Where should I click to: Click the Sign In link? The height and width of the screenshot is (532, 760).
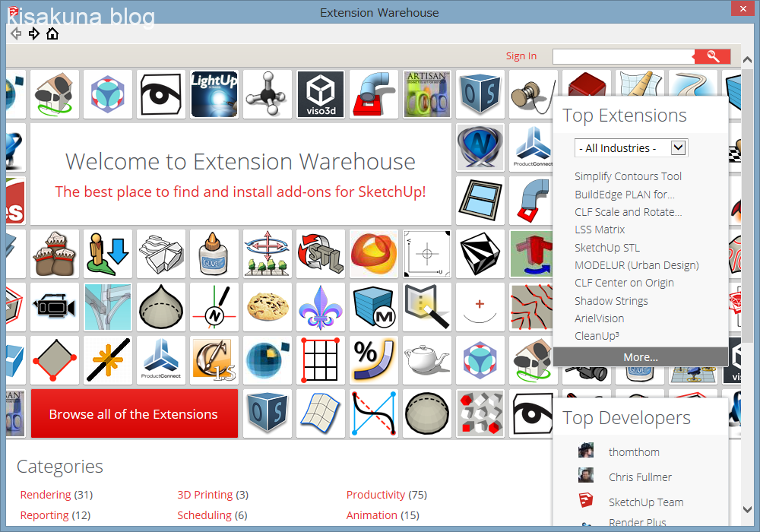521,56
